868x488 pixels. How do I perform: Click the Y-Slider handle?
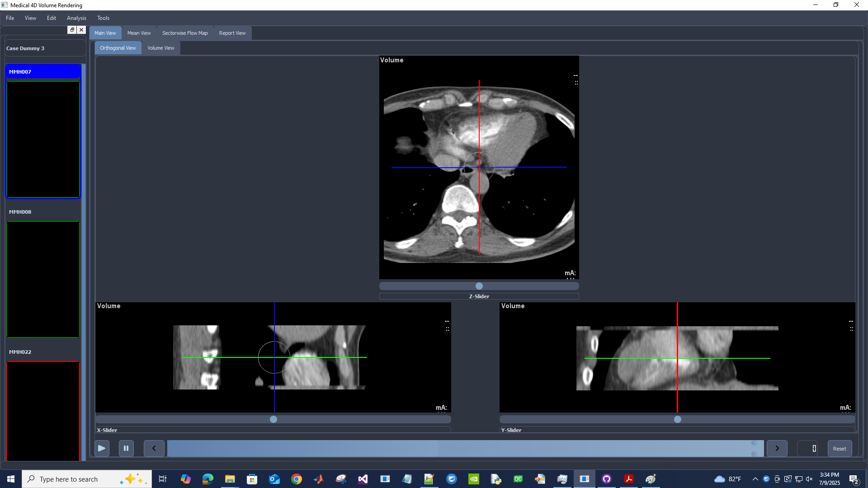(678, 419)
